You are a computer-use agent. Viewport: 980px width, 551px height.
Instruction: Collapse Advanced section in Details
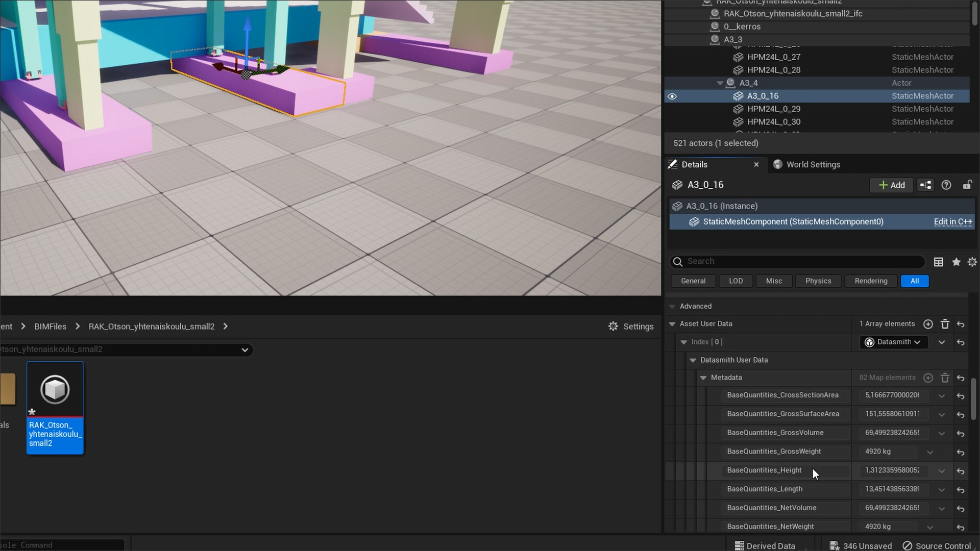click(x=672, y=307)
